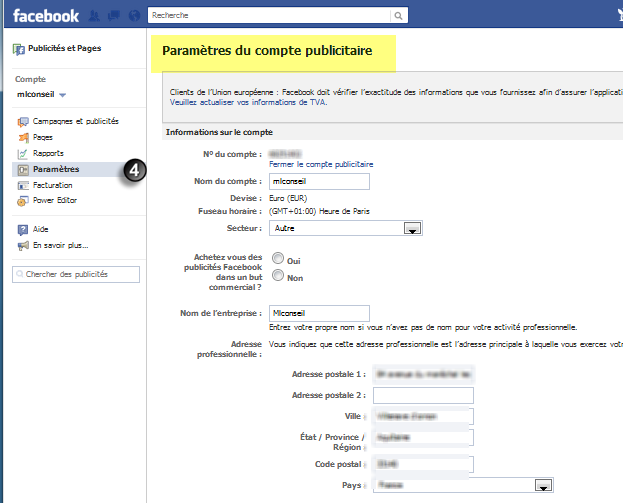Click Informations sur le compte header
This screenshot has width=623, height=503.
click(219, 132)
